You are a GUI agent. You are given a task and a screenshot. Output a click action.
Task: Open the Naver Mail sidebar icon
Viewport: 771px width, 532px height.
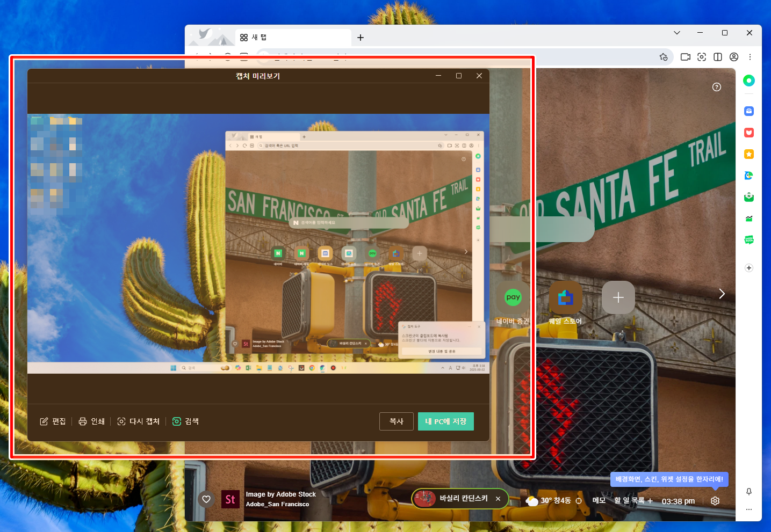pos(749,197)
